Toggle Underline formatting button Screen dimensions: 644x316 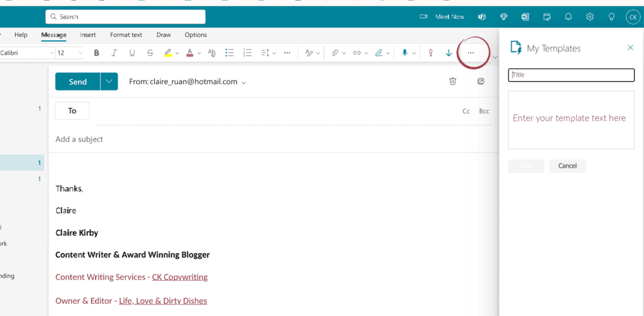coord(132,53)
